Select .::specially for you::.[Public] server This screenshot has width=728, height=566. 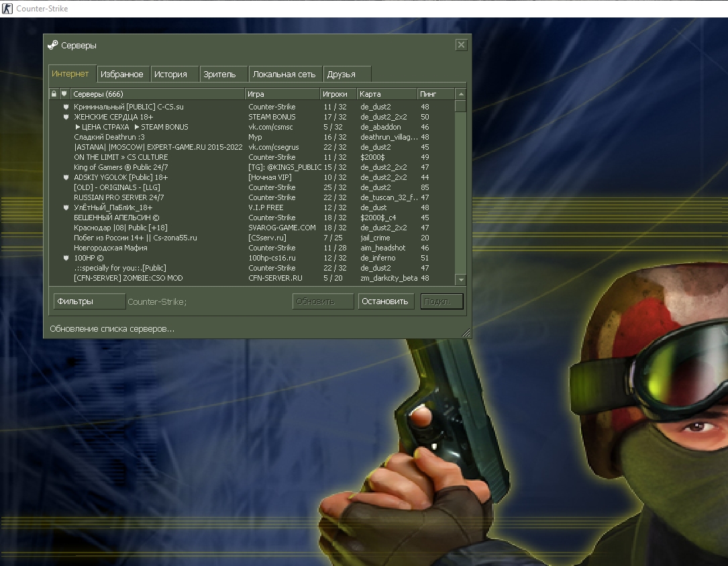252,268
